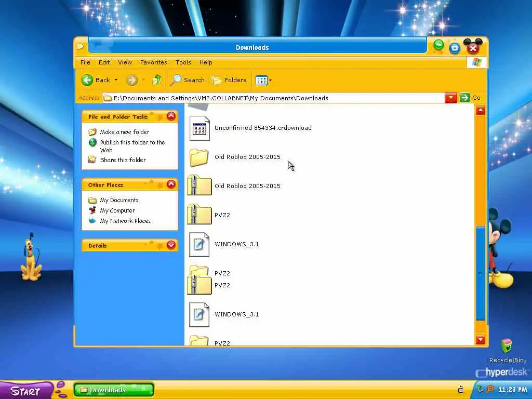Open the Edit menu
This screenshot has width=532, height=399.
tap(104, 62)
